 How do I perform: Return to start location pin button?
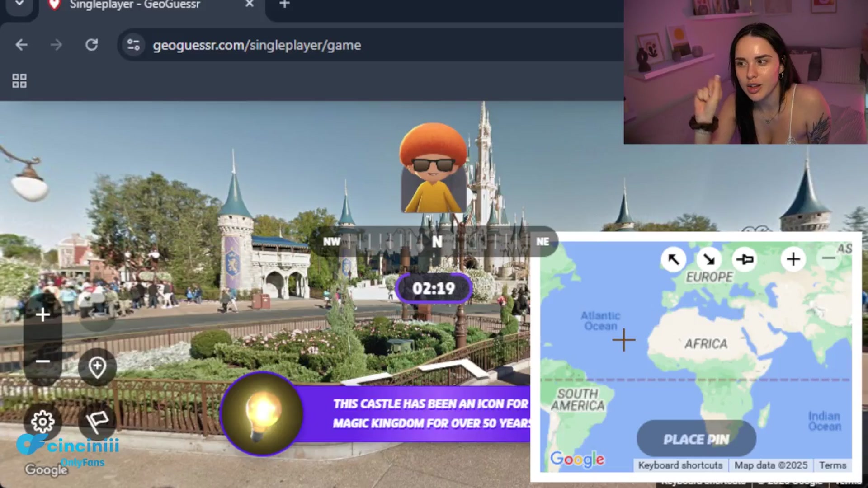(x=97, y=367)
